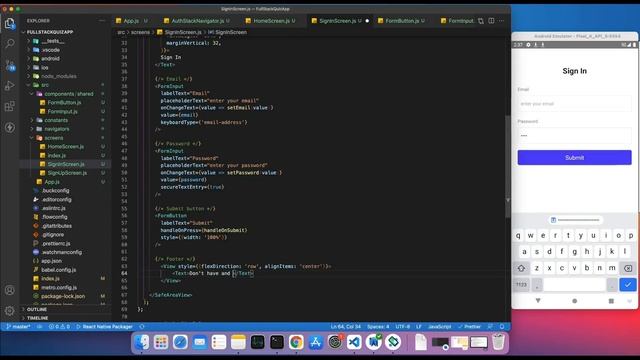Click the Explorer more actions ellipsis

(102, 20)
